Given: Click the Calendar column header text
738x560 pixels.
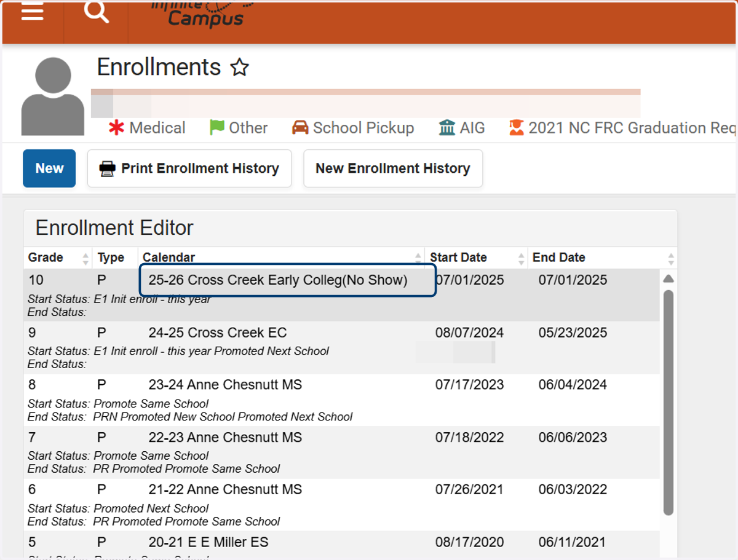Looking at the screenshot, I should tap(169, 258).
